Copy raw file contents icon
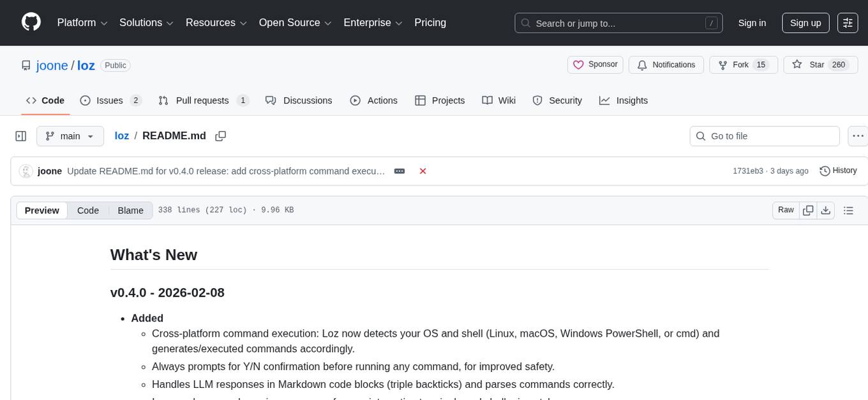 click(x=808, y=210)
